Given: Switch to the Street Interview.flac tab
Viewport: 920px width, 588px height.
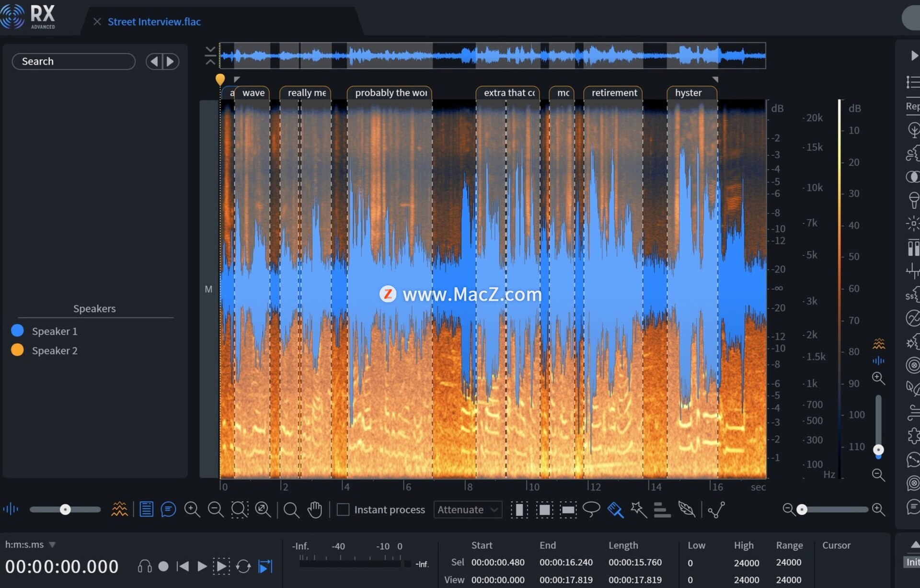Looking at the screenshot, I should (x=154, y=22).
